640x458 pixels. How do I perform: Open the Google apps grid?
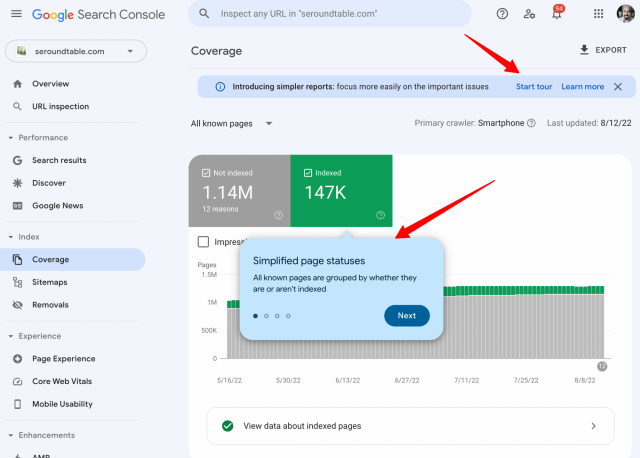[598, 14]
